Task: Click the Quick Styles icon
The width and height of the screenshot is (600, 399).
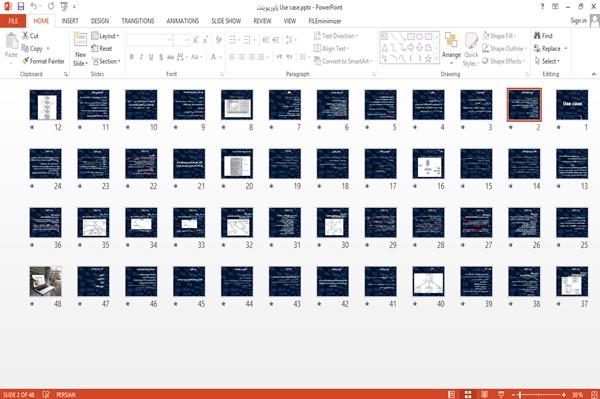Action: [x=471, y=41]
